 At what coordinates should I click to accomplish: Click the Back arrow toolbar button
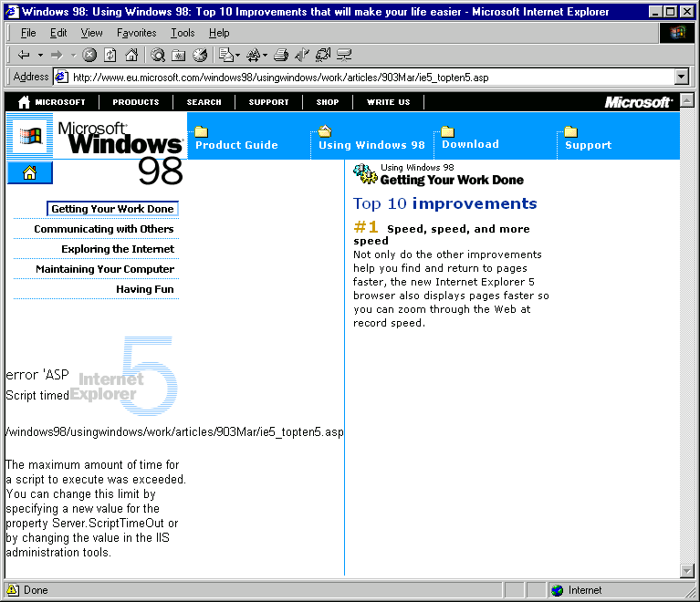[x=23, y=55]
